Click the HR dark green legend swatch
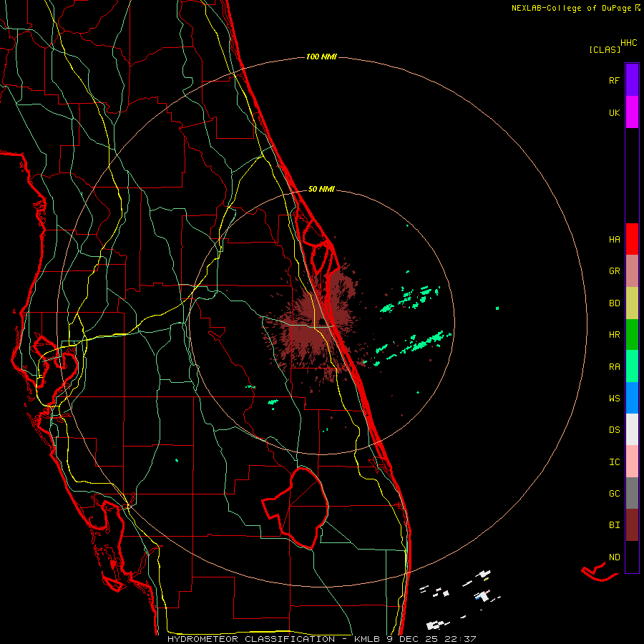 pyautogui.click(x=632, y=334)
